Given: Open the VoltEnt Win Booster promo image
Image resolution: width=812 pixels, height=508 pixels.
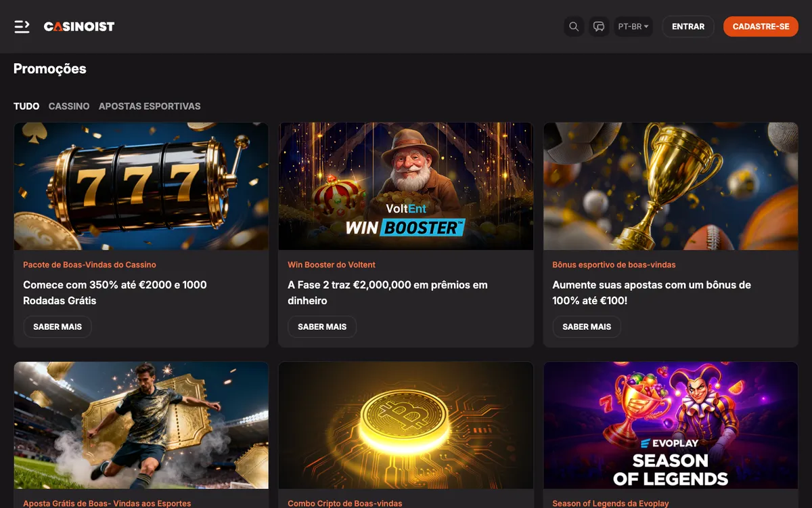Looking at the screenshot, I should [406, 186].
